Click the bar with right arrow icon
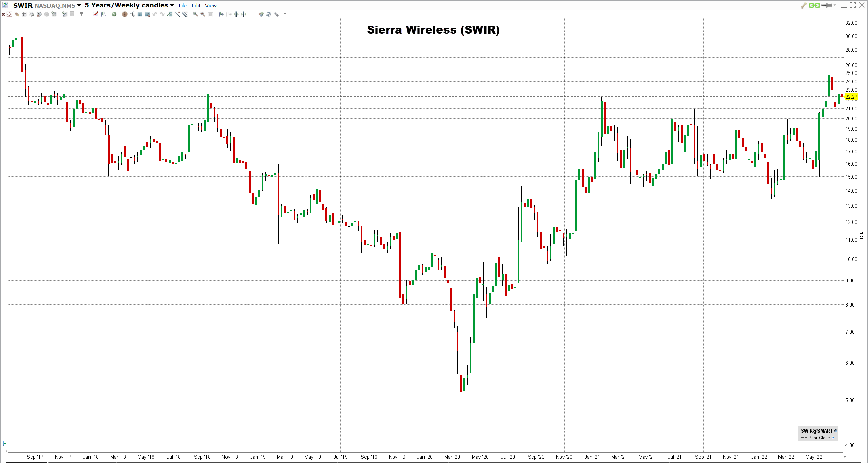This screenshot has width=868, height=463. [x=221, y=14]
